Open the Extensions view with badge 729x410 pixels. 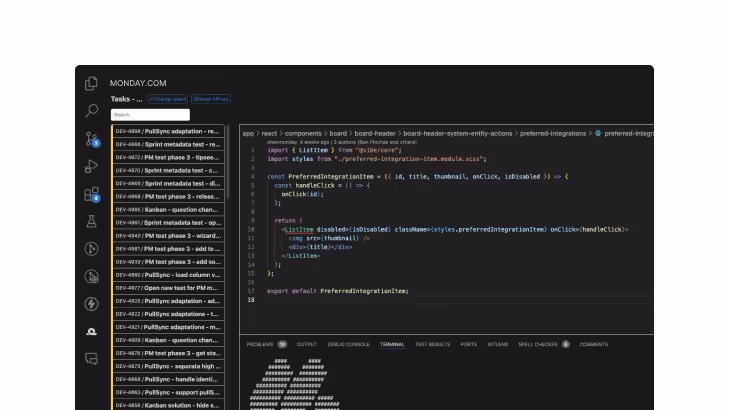92,194
